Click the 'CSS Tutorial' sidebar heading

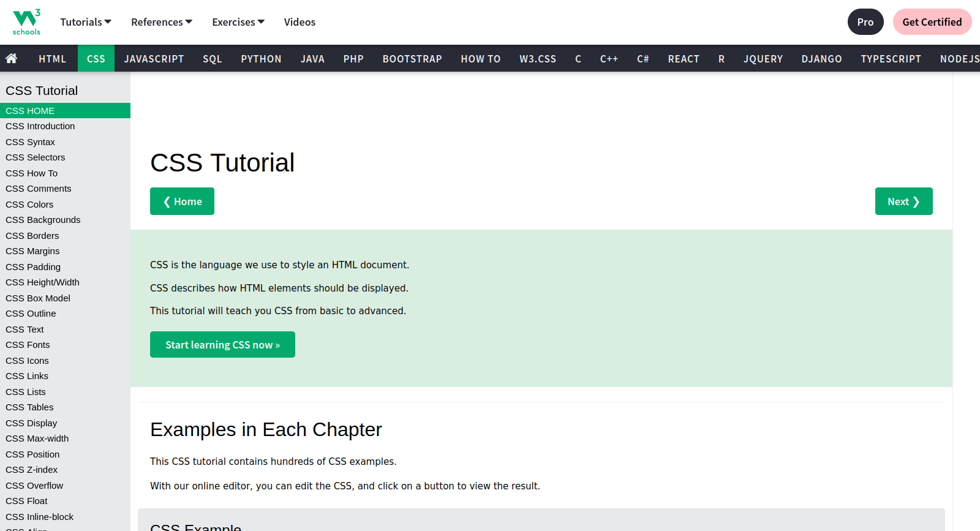42,91
